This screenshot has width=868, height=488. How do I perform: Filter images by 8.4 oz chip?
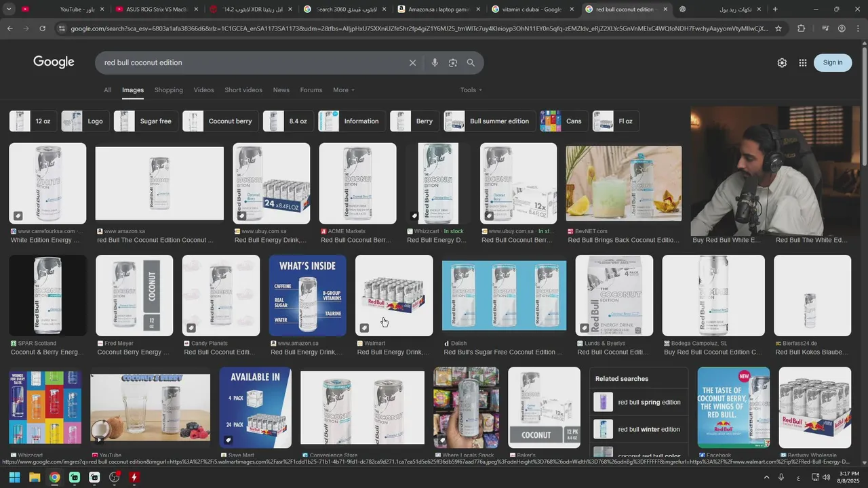pyautogui.click(x=288, y=121)
